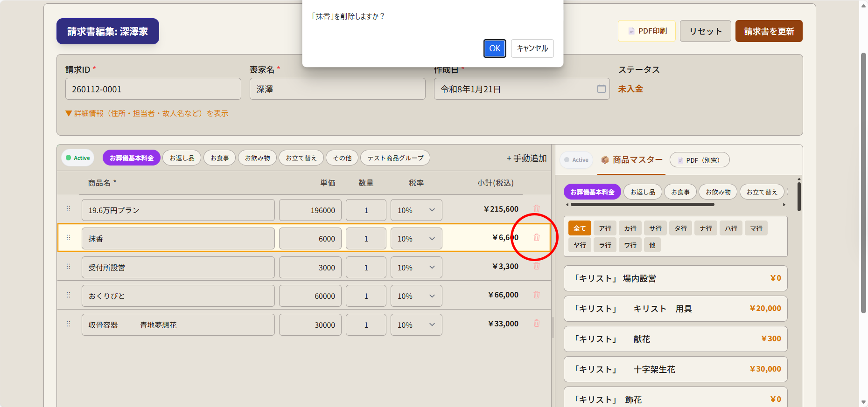Viewport: 868px width, 407px height.
Task: Click the horizontal category scrollbar in 商品マスター
Action: [642, 204]
